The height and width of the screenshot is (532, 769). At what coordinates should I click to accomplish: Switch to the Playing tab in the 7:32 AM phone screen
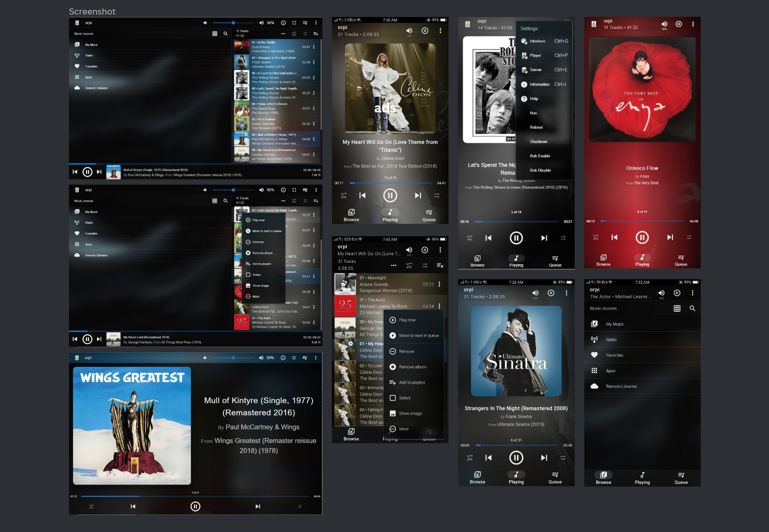[642, 478]
